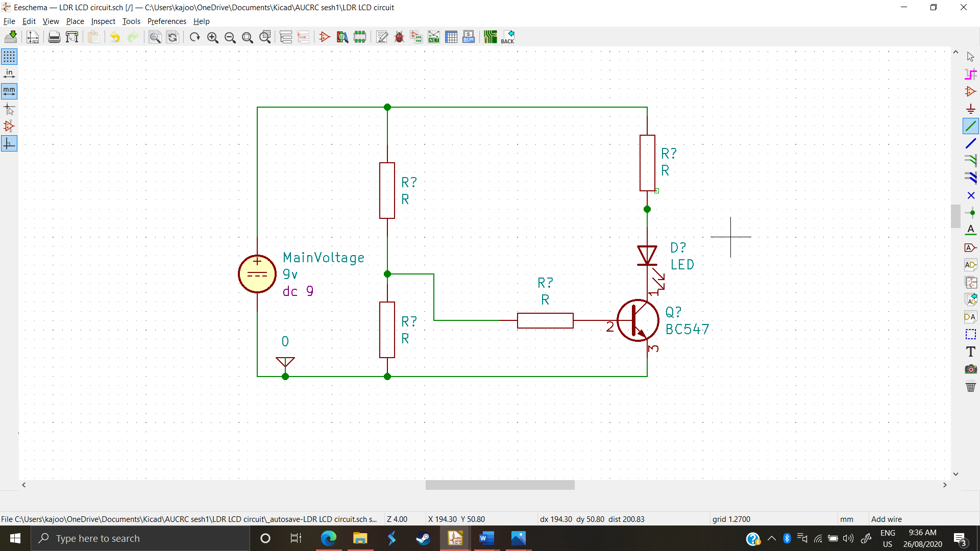Switch units to inches
Image resolution: width=980 pixels, height=551 pixels.
9,73
